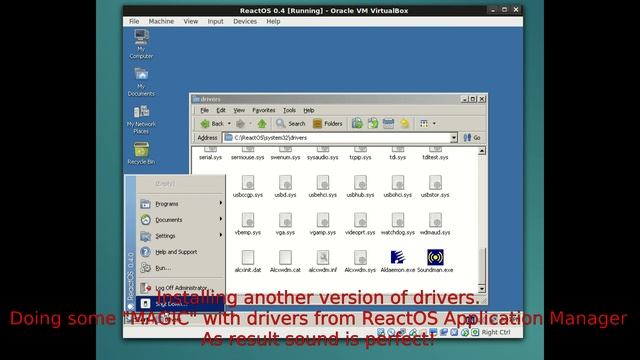Select sysaudio.sys file label
Screen dimensions: 640x360
point(322,157)
